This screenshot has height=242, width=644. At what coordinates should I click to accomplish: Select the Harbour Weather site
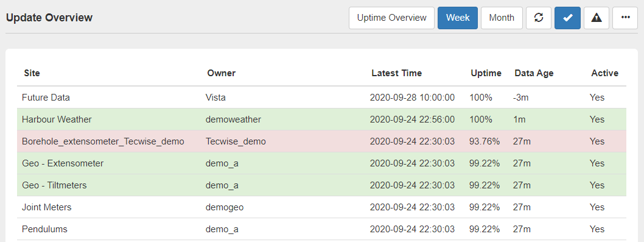(57, 119)
